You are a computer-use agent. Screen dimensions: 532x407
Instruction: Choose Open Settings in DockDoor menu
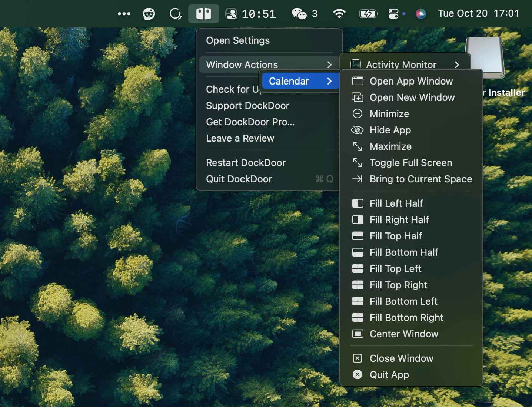pos(269,40)
